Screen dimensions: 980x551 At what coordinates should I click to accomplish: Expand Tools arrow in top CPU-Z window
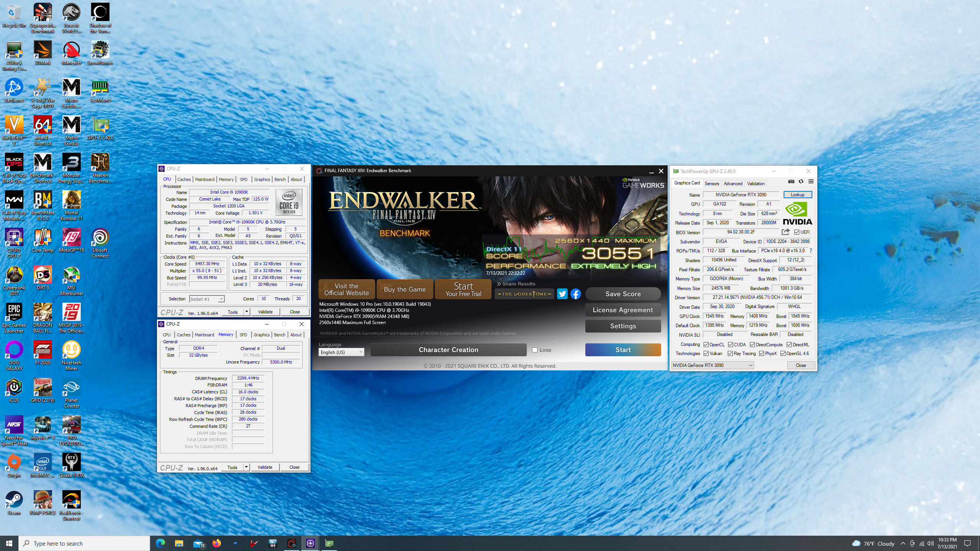pyautogui.click(x=247, y=312)
